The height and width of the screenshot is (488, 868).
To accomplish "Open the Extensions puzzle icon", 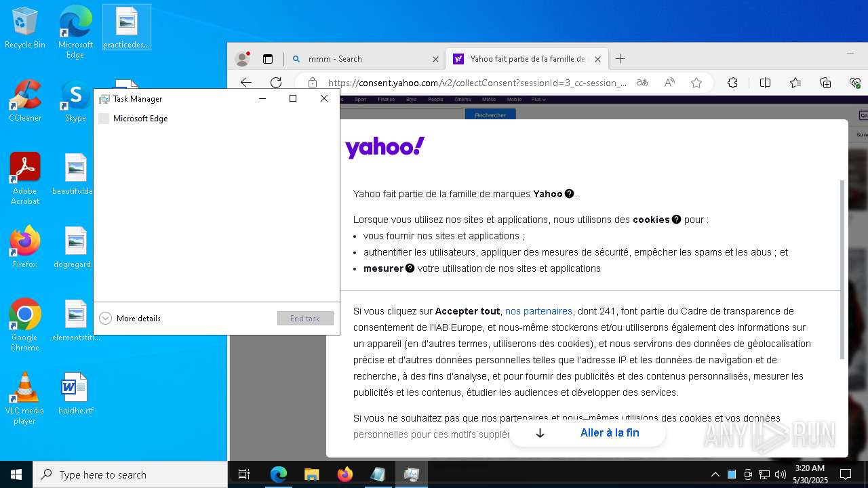I will [732, 83].
